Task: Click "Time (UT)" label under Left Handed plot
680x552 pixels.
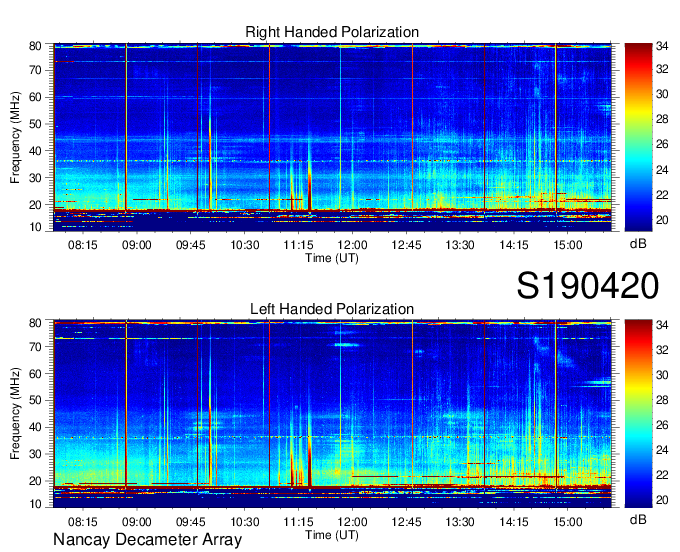Action: (332, 535)
